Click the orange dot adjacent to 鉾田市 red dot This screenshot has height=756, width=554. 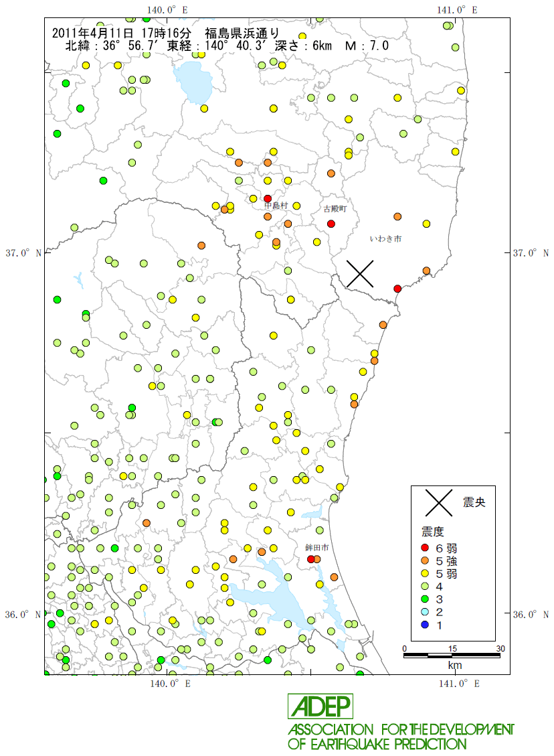pos(317,559)
